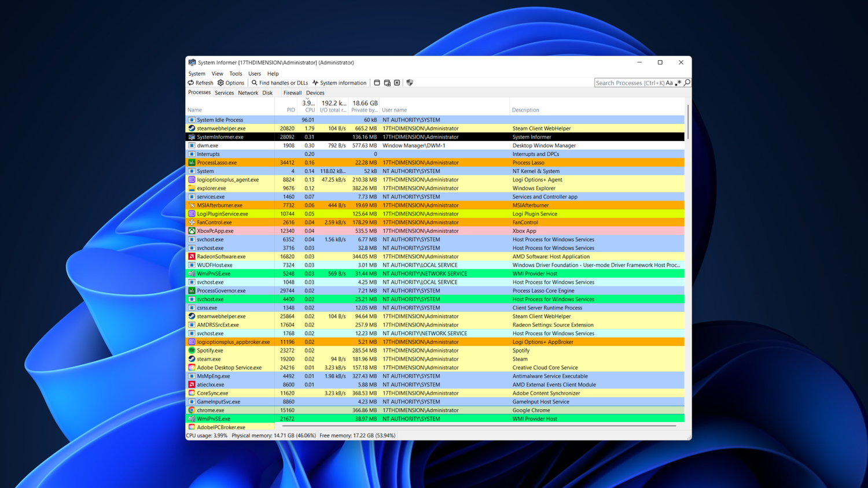
Task: Switch to the Firewall tab
Action: [292, 93]
